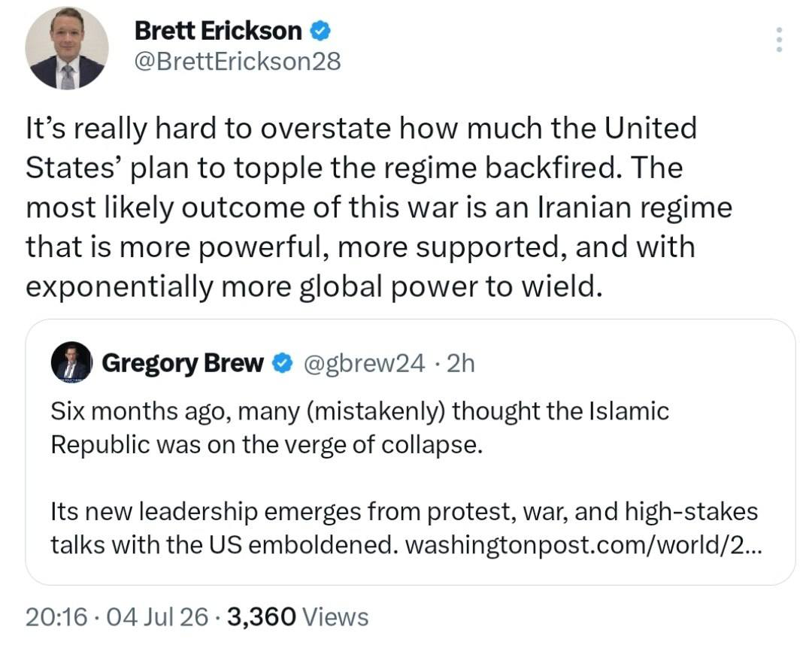Image resolution: width=812 pixels, height=645 pixels.
Task: Click Brett Erickson's blue verified badge
Action: click(x=320, y=32)
